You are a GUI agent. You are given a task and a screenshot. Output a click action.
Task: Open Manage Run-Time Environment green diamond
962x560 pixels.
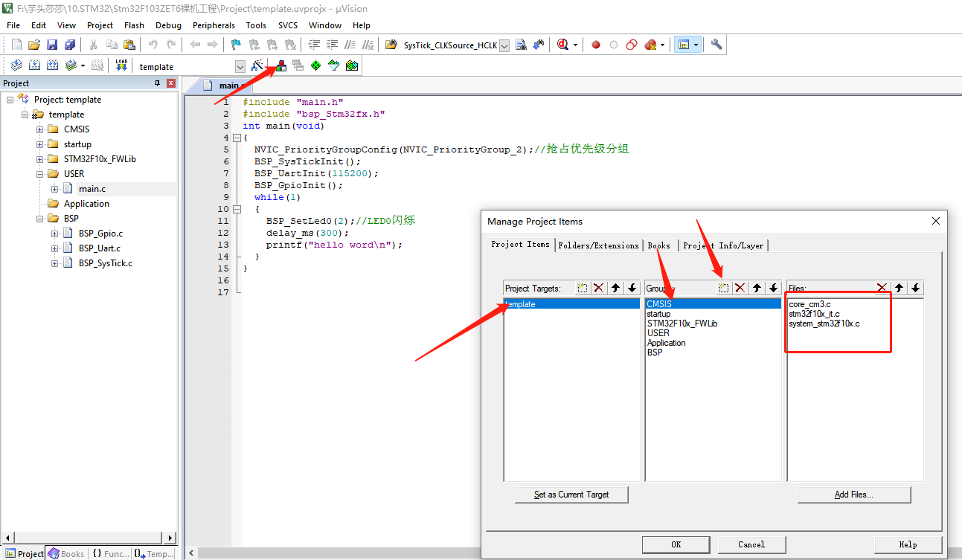(316, 65)
